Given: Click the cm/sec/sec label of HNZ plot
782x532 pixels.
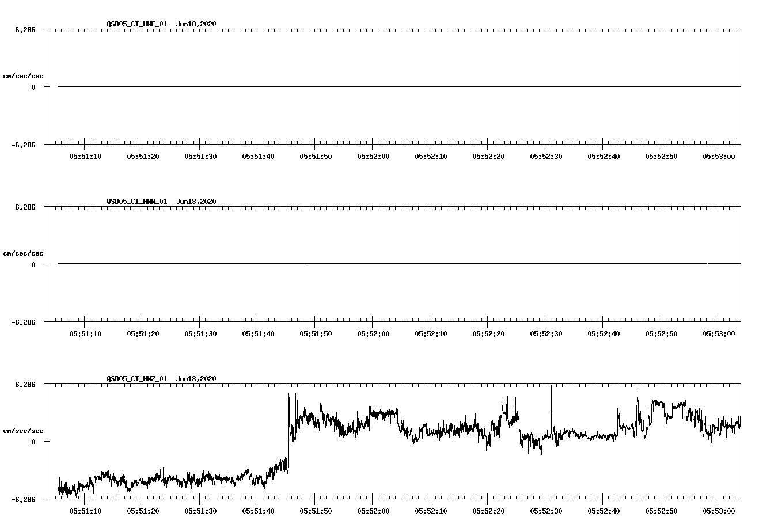Looking at the screenshot, I should point(23,431).
